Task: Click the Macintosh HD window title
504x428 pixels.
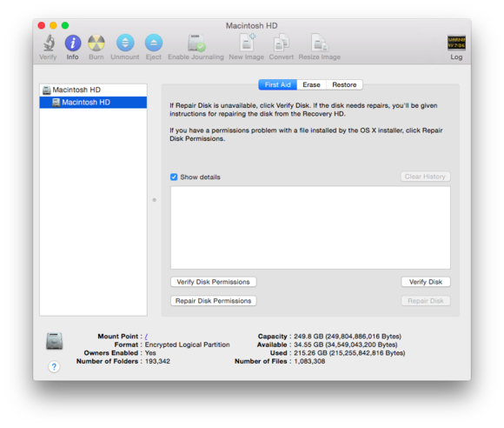Action: (x=252, y=26)
